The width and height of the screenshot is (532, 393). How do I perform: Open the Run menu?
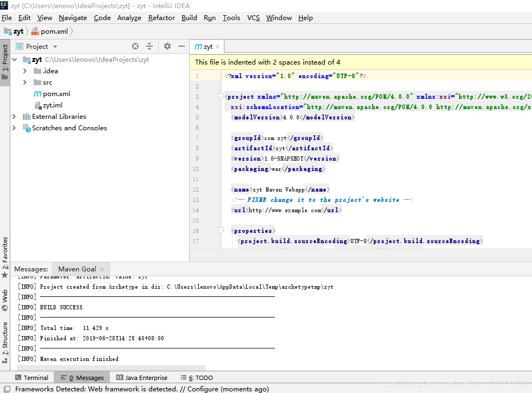coord(210,17)
